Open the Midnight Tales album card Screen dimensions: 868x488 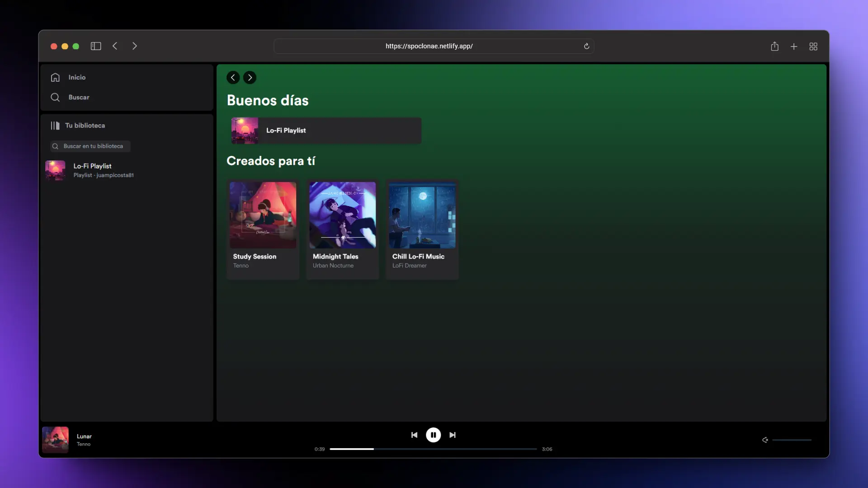342,229
